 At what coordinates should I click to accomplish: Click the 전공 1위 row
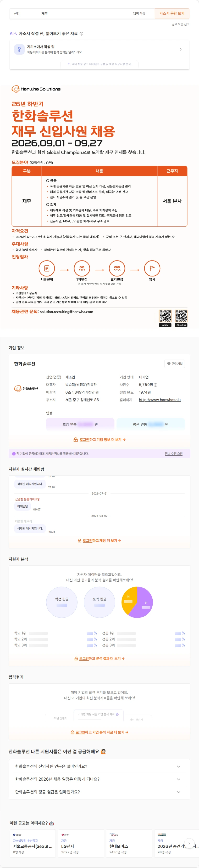click(143, 633)
